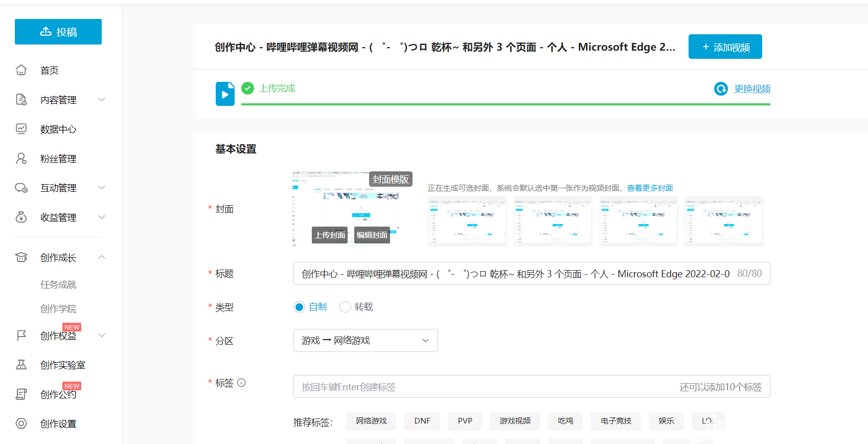868x444 pixels.
Task: Click the 创作权益 flag icon
Action: point(21,336)
